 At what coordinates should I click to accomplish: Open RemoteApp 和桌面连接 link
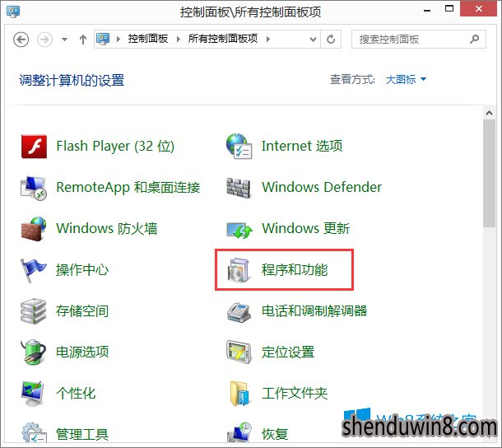point(128,188)
